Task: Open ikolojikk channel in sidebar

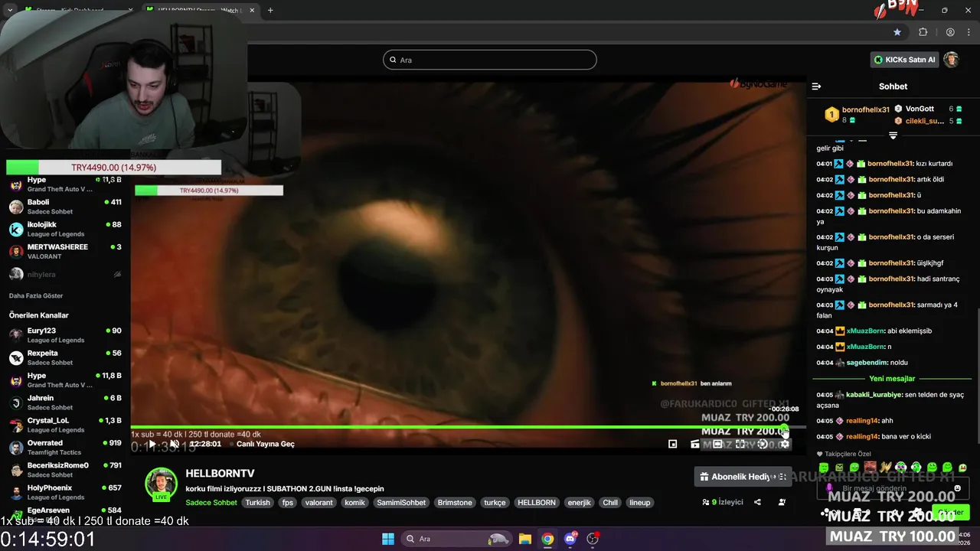Action: 65,229
